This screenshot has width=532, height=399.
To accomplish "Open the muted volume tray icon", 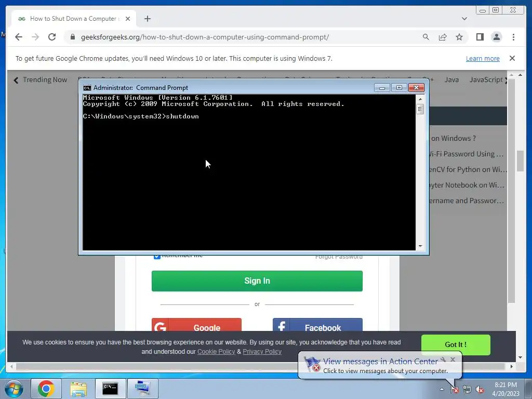I will [480, 389].
